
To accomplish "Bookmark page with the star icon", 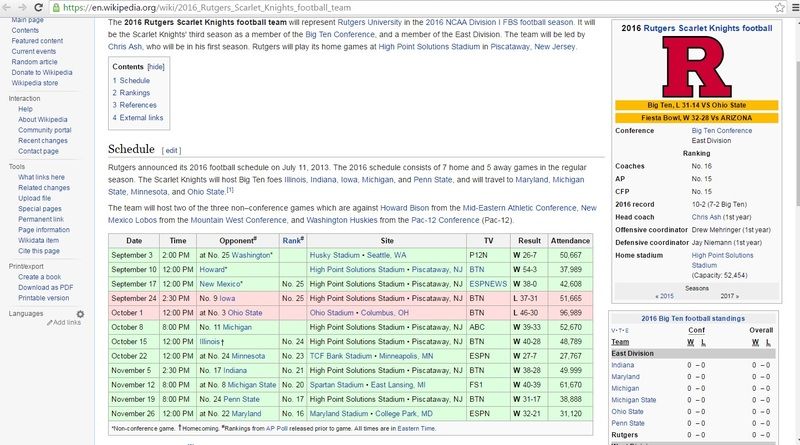I will pyautogui.click(x=780, y=7).
